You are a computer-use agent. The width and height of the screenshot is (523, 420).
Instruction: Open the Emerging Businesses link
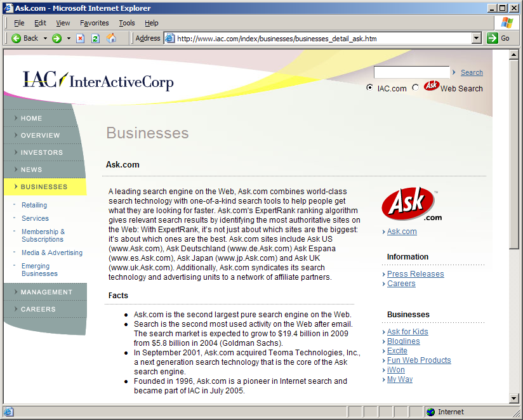[39, 270]
